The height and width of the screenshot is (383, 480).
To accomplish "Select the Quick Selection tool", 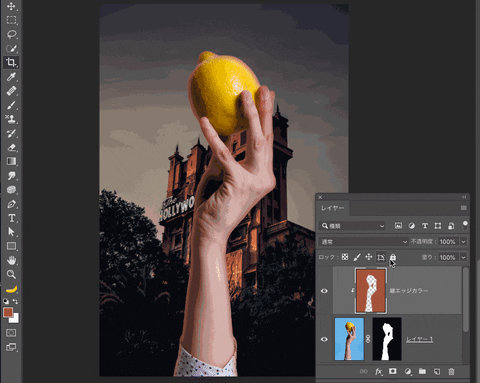I will click(x=11, y=49).
